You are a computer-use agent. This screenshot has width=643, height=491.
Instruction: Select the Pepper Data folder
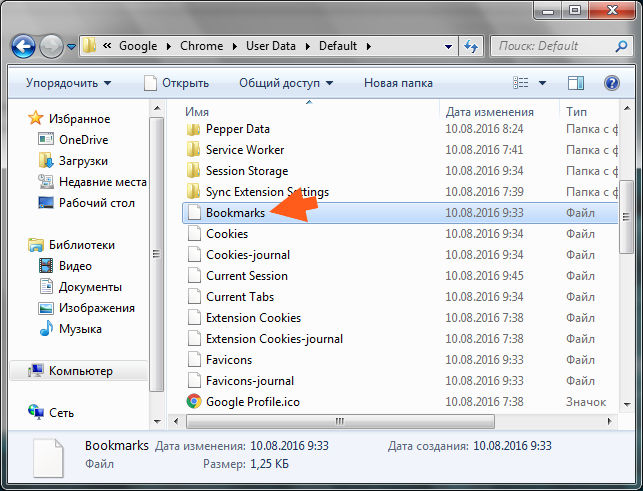(x=237, y=129)
